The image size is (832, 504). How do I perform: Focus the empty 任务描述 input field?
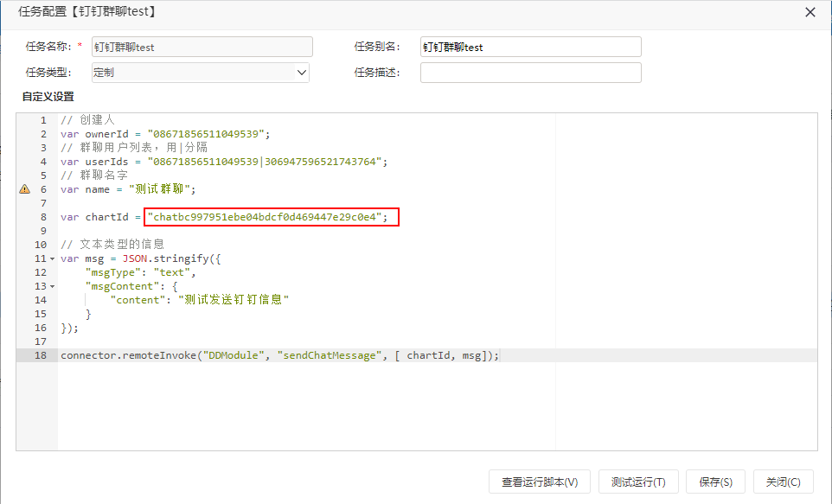(x=531, y=73)
